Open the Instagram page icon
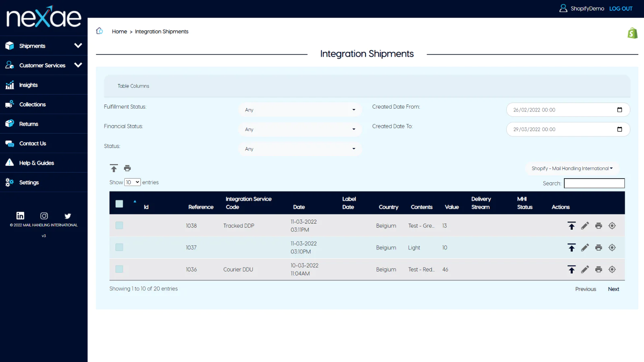 44,216
